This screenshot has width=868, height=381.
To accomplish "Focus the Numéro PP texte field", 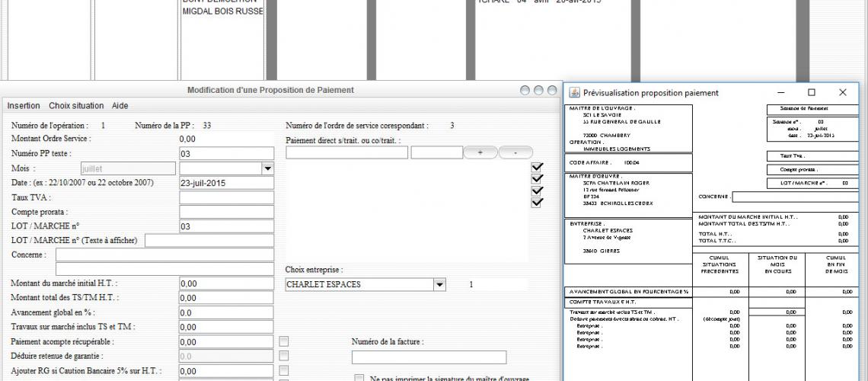I will (x=226, y=153).
